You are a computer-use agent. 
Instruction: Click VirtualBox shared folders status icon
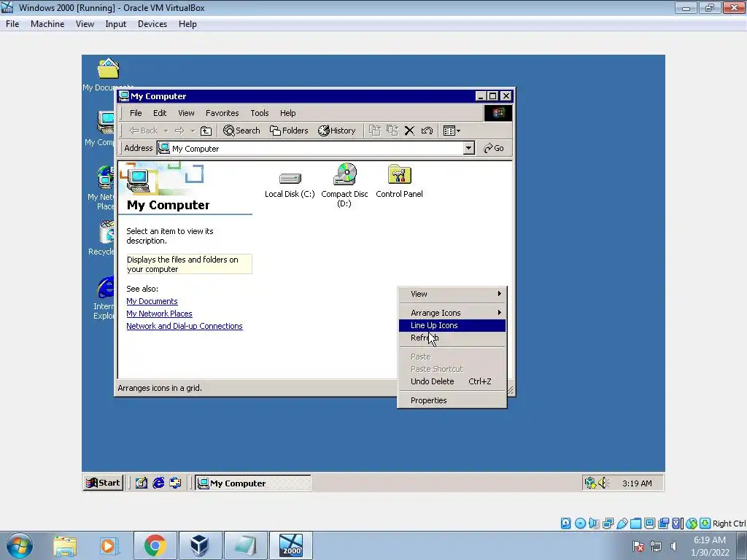click(636, 524)
